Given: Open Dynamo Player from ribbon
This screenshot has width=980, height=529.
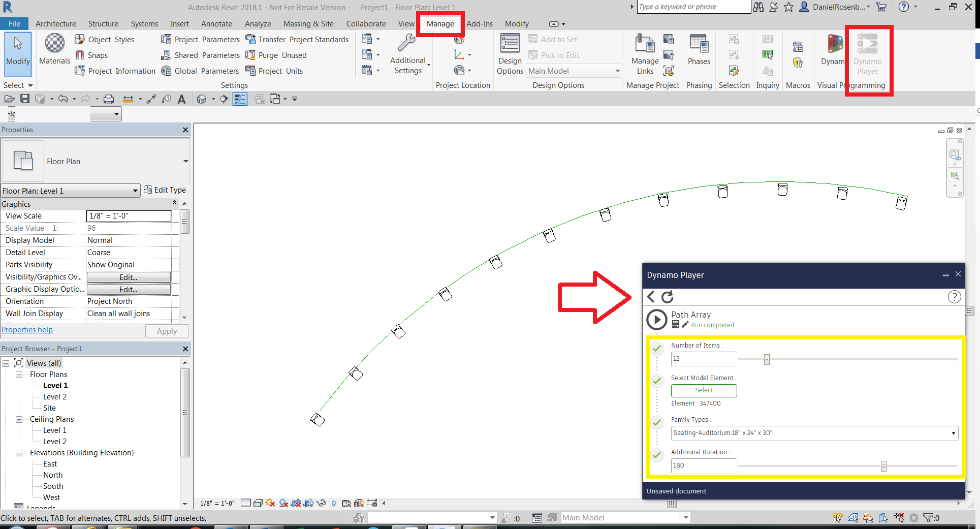Looking at the screenshot, I should tap(867, 54).
